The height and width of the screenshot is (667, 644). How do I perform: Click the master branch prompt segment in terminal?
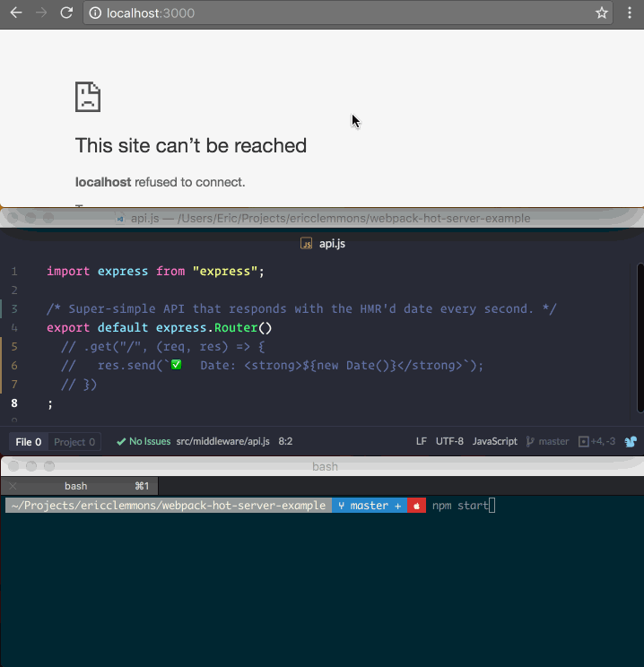point(370,506)
